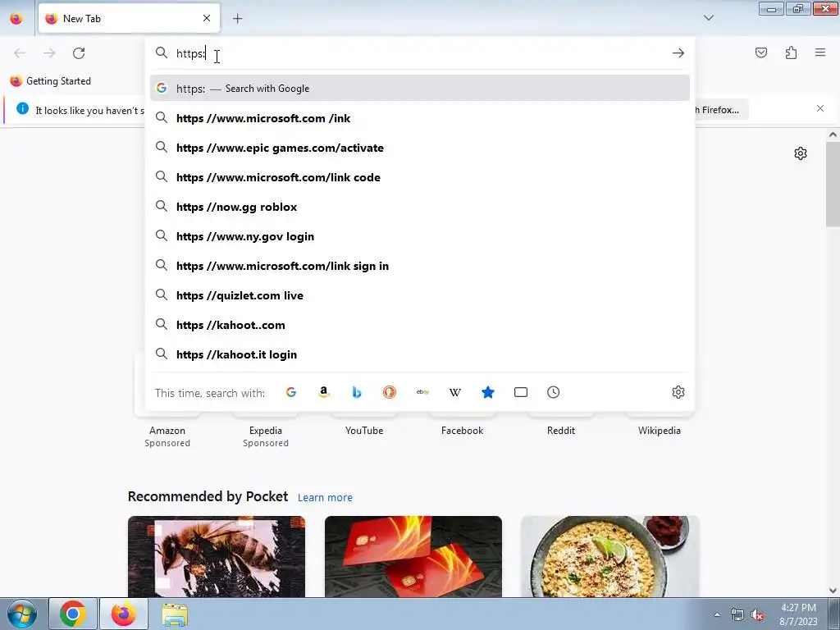Go back with the back arrow
The image size is (840, 630).
(x=20, y=53)
